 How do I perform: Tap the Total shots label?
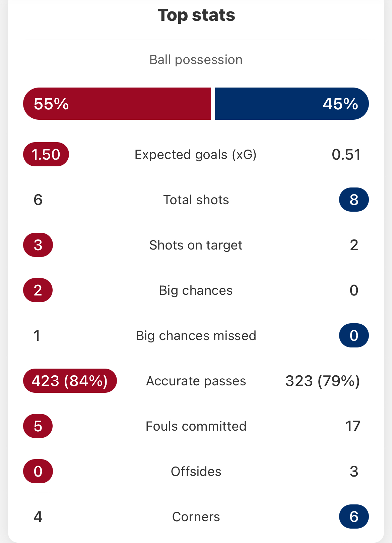click(x=196, y=200)
